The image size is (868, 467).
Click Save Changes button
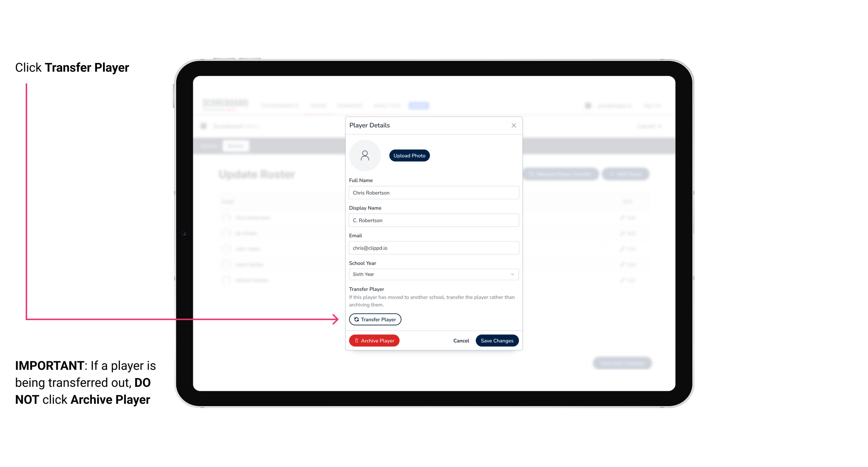(497, 340)
